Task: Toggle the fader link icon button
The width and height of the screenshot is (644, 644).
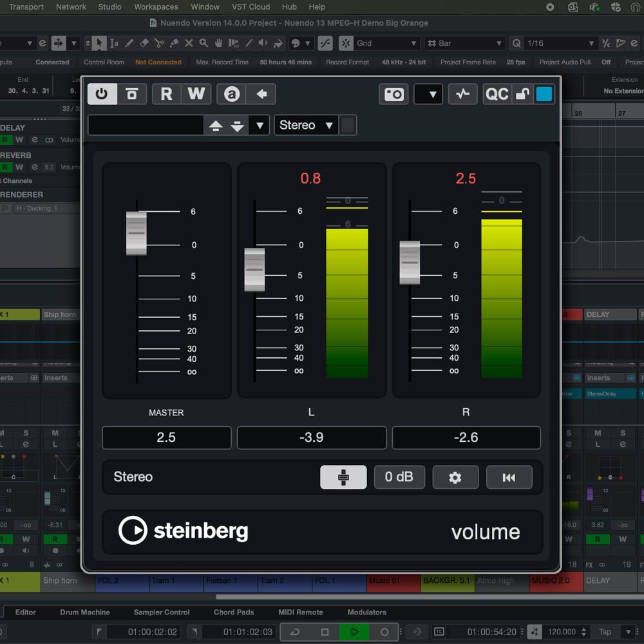Action: 343,477
